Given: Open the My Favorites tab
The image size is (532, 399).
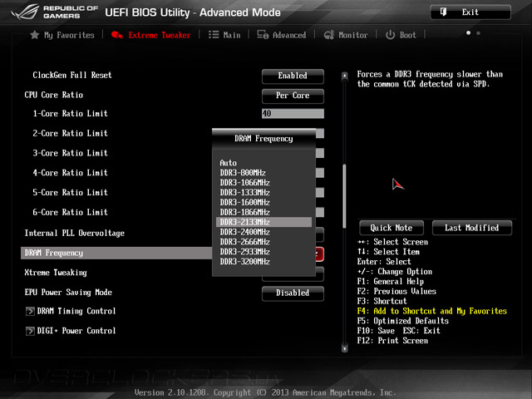Looking at the screenshot, I should (62, 35).
